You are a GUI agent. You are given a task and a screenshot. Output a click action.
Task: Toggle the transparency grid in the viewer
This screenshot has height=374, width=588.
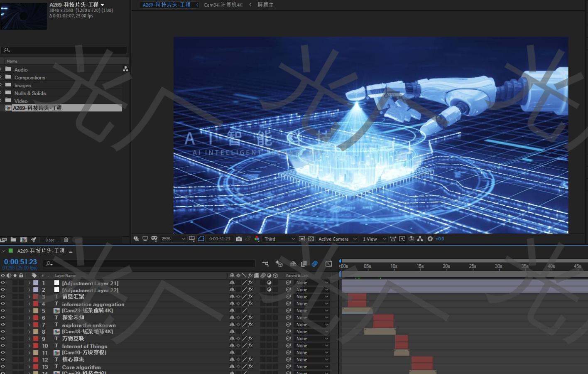311,239
